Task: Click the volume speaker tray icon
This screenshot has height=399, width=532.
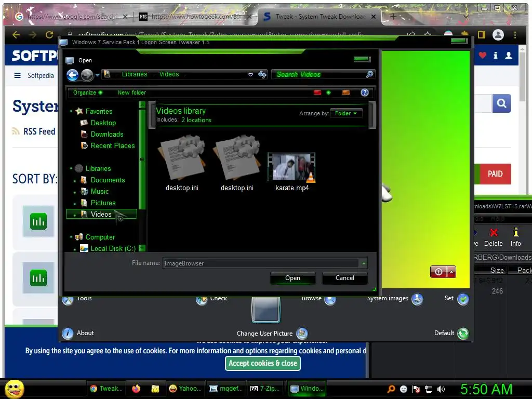Action: click(441, 389)
